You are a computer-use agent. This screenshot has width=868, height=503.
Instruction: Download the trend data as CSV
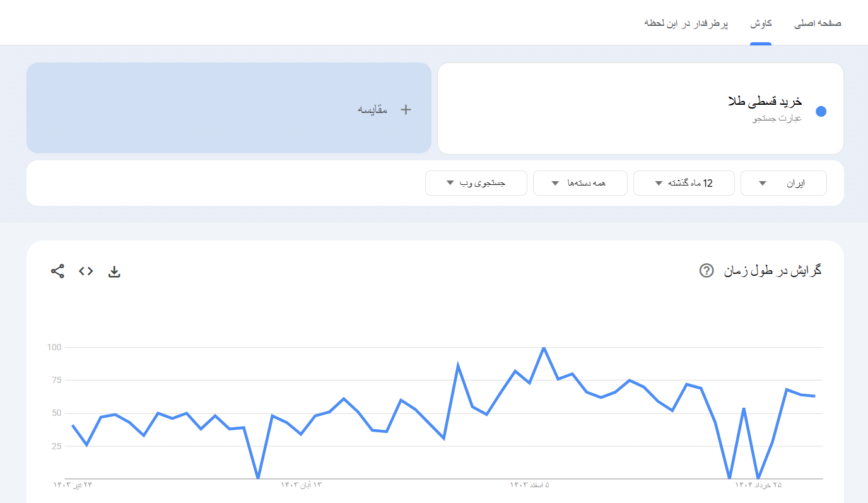114,271
